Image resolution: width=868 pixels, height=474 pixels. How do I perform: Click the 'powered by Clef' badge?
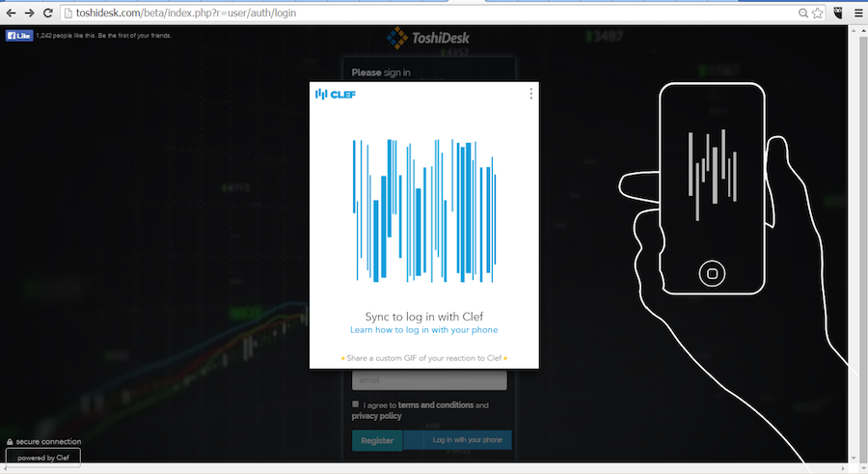coord(43,458)
